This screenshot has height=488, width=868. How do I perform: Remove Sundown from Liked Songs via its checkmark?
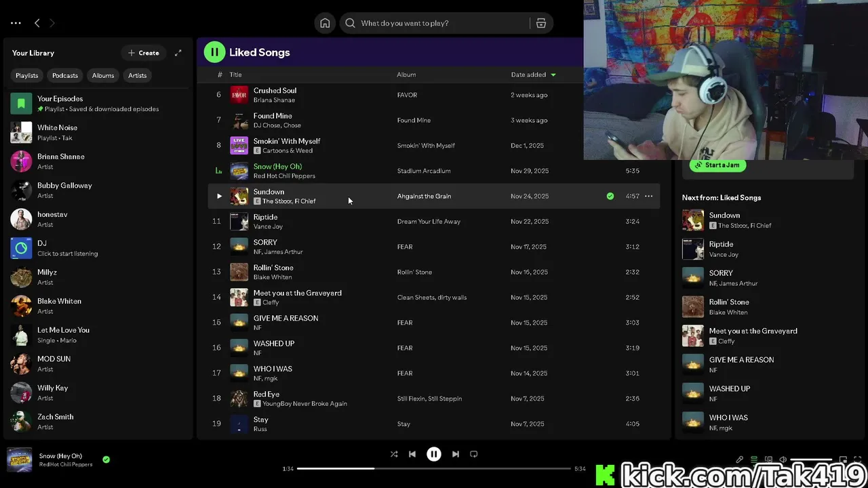[610, 196]
